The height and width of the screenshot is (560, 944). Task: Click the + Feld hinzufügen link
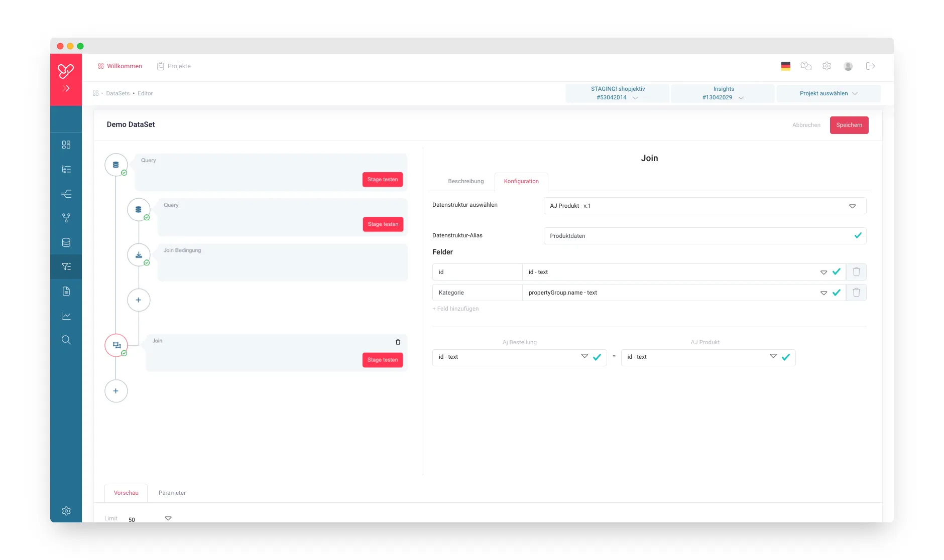[x=455, y=309]
